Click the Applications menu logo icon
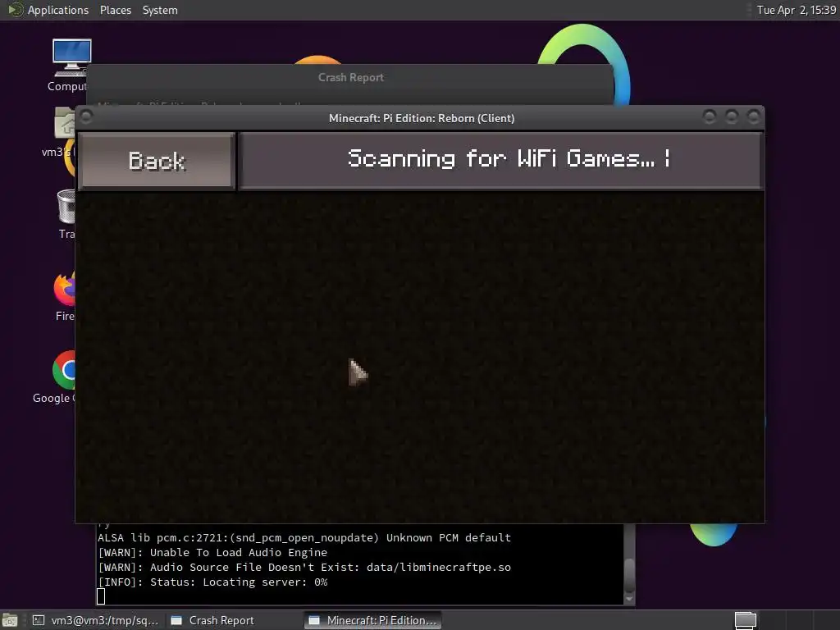 click(x=15, y=10)
